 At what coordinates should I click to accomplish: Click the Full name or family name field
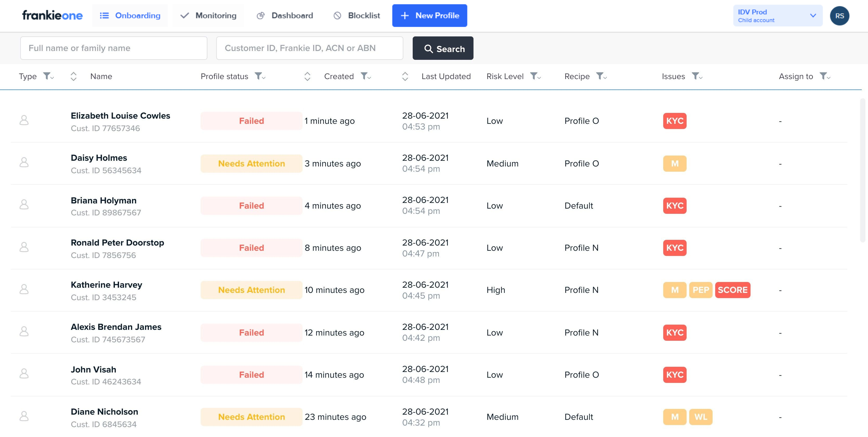pyautogui.click(x=114, y=48)
